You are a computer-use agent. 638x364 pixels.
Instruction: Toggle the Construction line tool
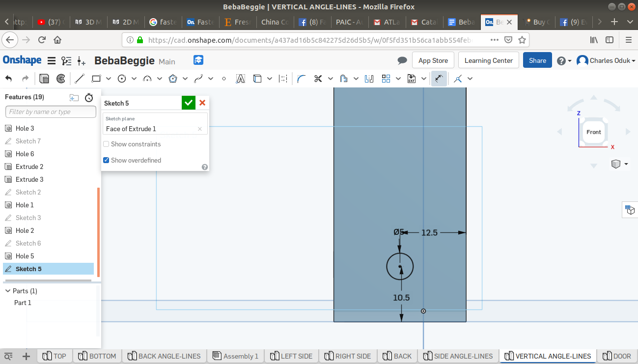pyautogui.click(x=283, y=79)
